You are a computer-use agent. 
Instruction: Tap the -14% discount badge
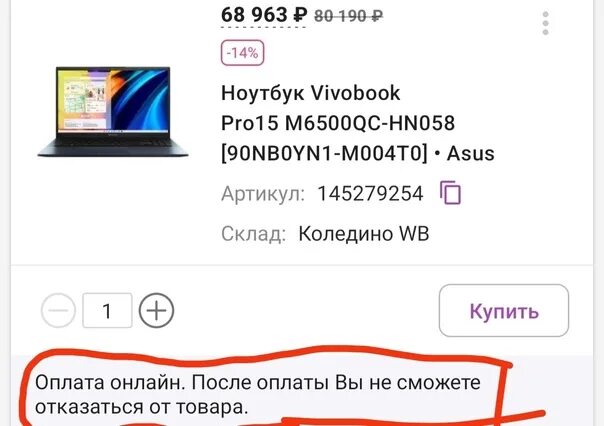(242, 52)
